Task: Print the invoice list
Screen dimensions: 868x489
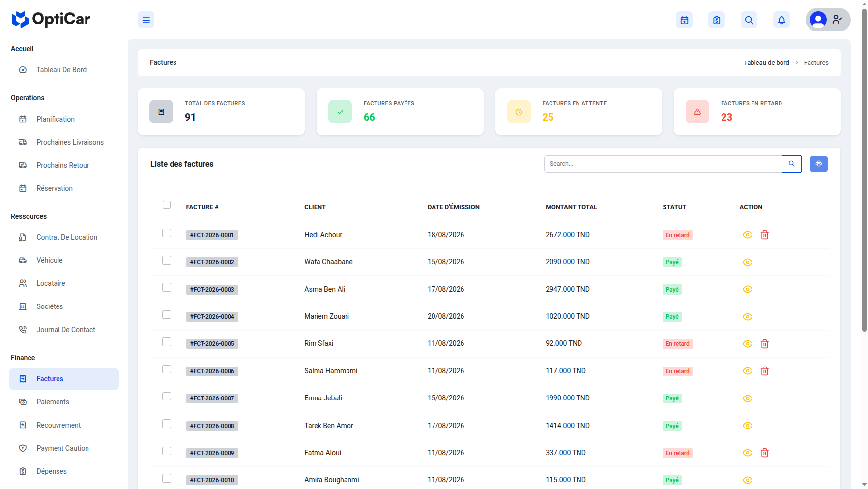Action: [x=819, y=164]
